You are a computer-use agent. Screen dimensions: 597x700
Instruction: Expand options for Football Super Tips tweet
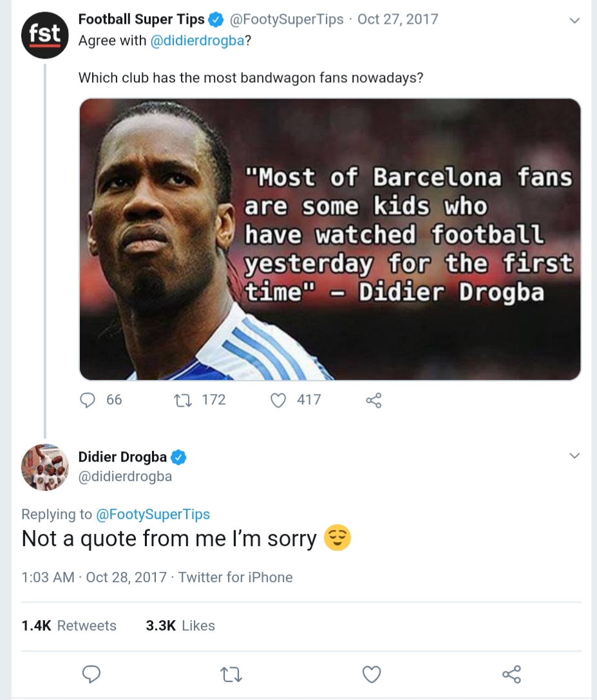(575, 21)
